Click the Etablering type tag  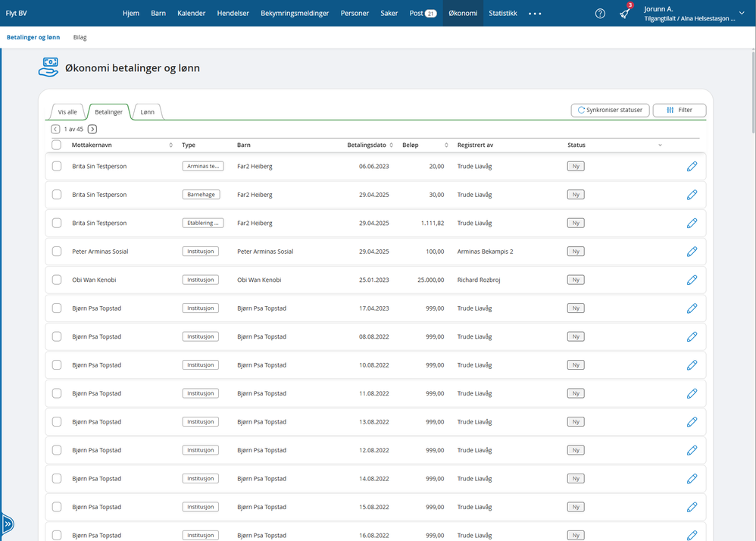[203, 224]
